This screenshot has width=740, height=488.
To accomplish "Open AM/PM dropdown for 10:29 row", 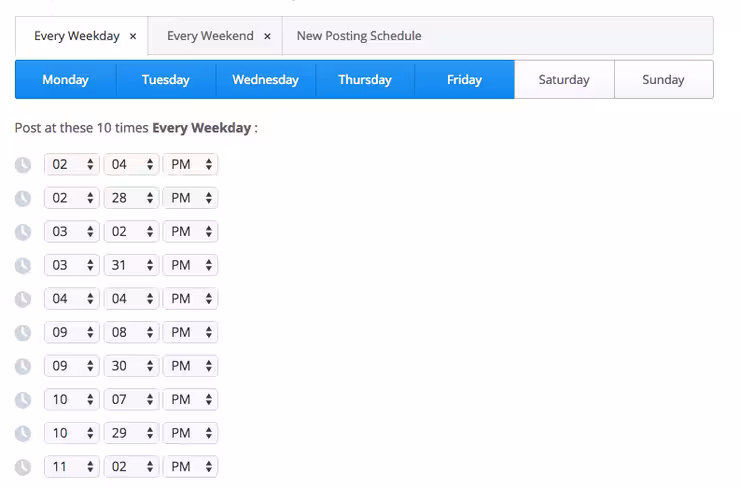I will [x=190, y=433].
